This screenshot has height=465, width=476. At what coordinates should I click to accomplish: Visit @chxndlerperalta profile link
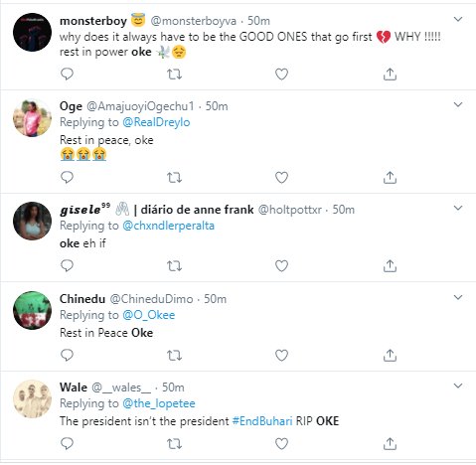pos(169,226)
